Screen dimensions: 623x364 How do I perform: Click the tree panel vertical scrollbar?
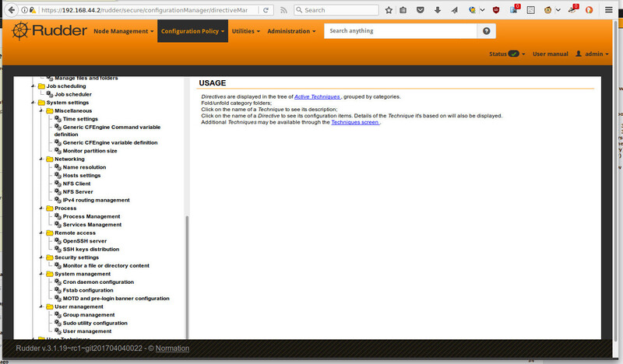[x=187, y=277]
